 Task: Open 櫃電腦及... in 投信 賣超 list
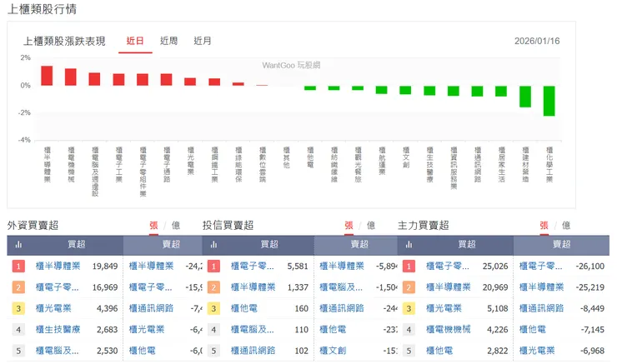click(x=341, y=287)
